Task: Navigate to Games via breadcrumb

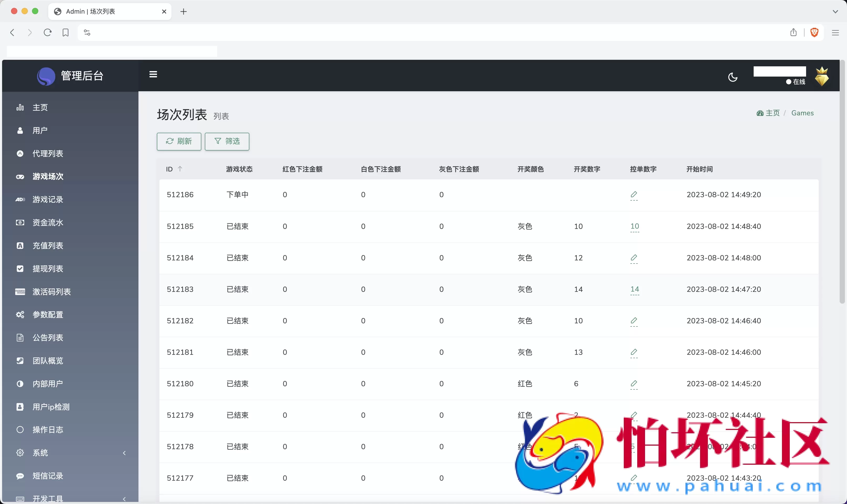Action: [802, 113]
